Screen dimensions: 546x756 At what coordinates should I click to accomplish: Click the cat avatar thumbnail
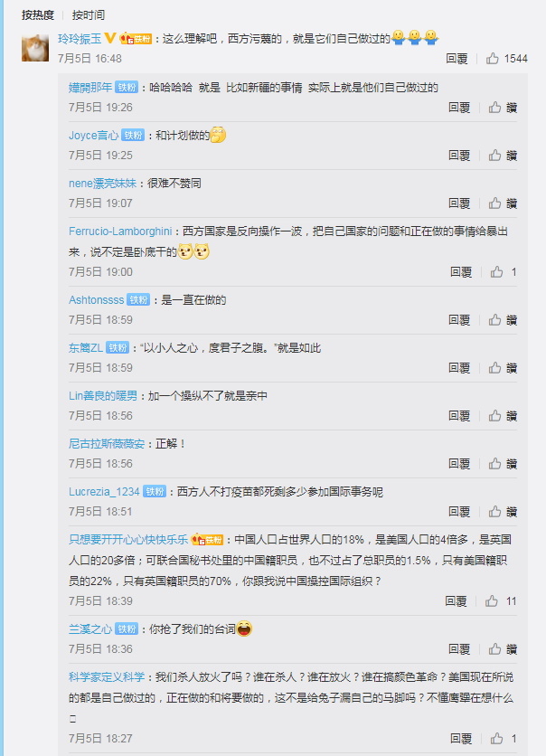point(35,48)
